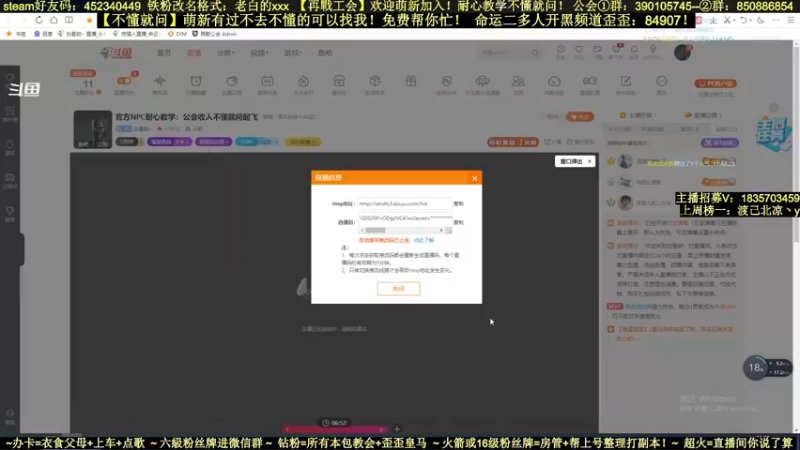Click the orange follow heart button
800x450 pixels.
(x=580, y=117)
